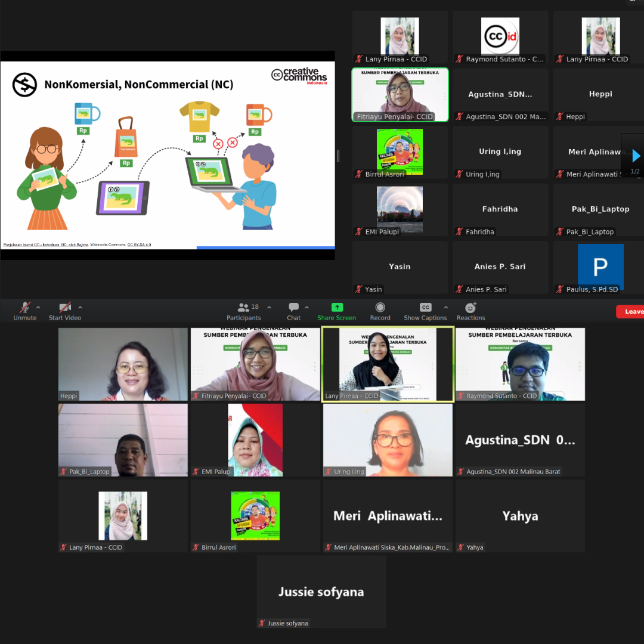
Task: Click the shared NonCommercial slide
Action: tap(168, 155)
